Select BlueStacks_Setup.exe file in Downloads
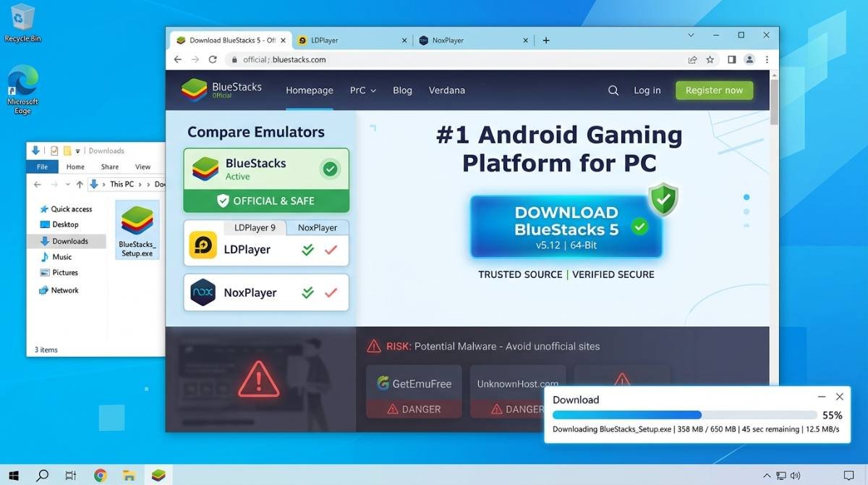 pos(137,229)
